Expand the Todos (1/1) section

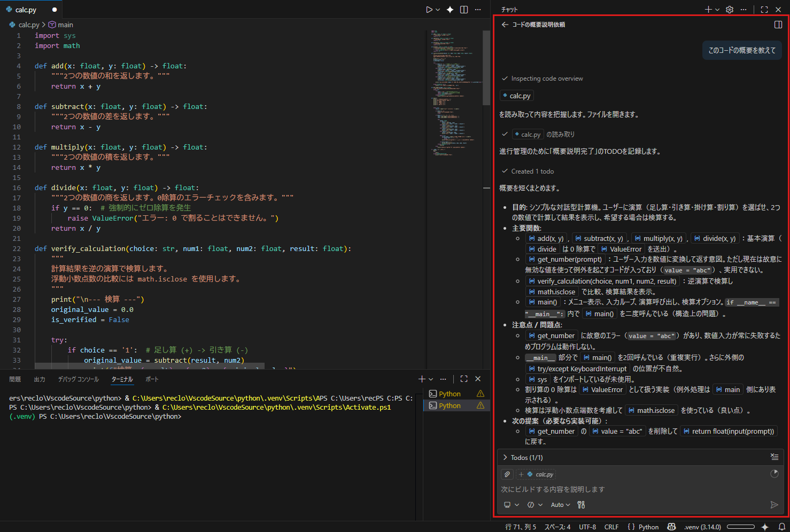coord(506,457)
